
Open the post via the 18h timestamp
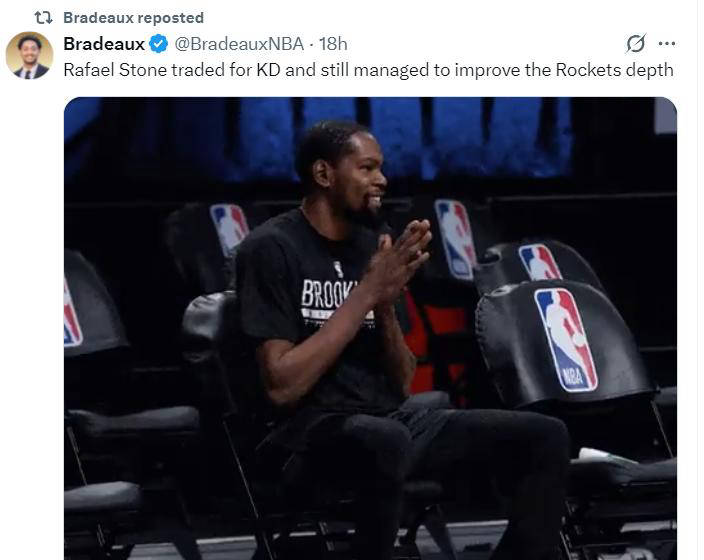333,44
